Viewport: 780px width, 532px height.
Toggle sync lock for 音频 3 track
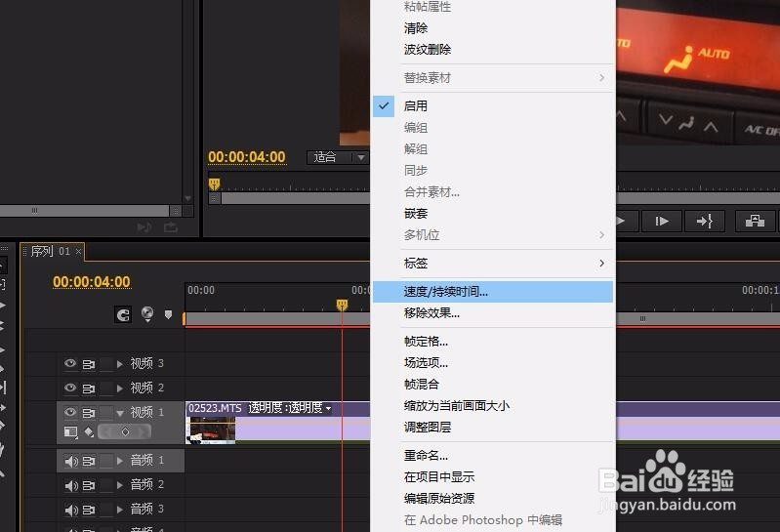[89, 510]
